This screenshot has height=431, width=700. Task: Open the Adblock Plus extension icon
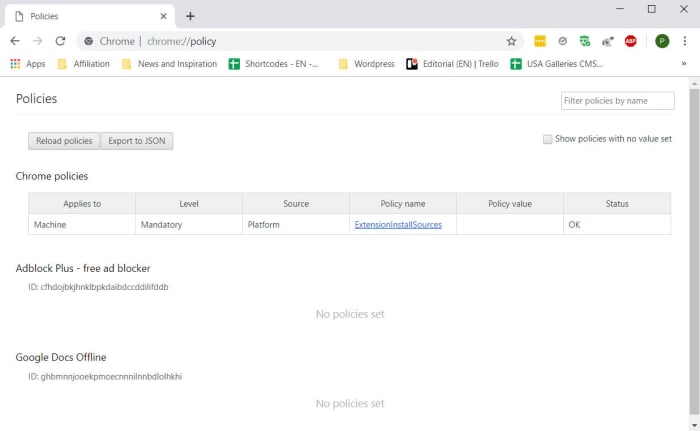click(x=631, y=41)
